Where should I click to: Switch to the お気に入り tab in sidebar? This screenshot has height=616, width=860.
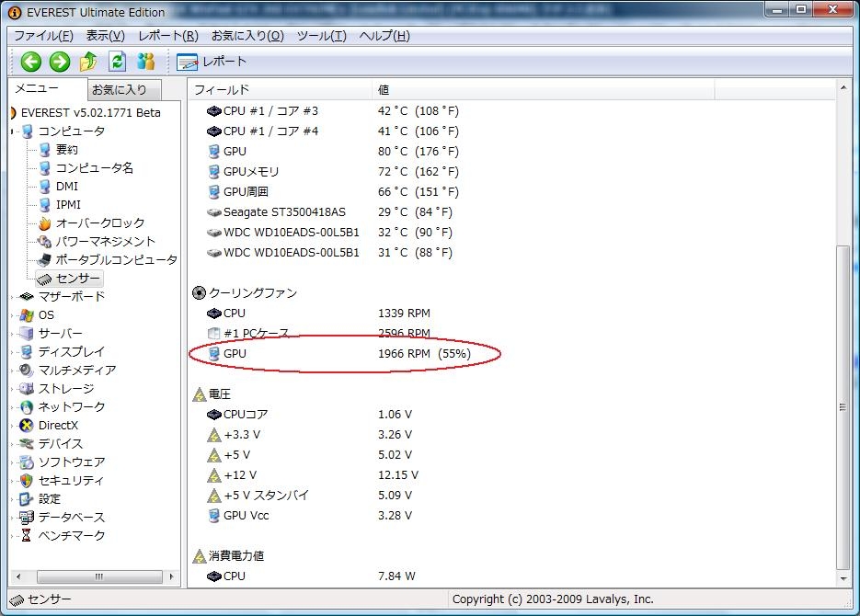click(124, 89)
